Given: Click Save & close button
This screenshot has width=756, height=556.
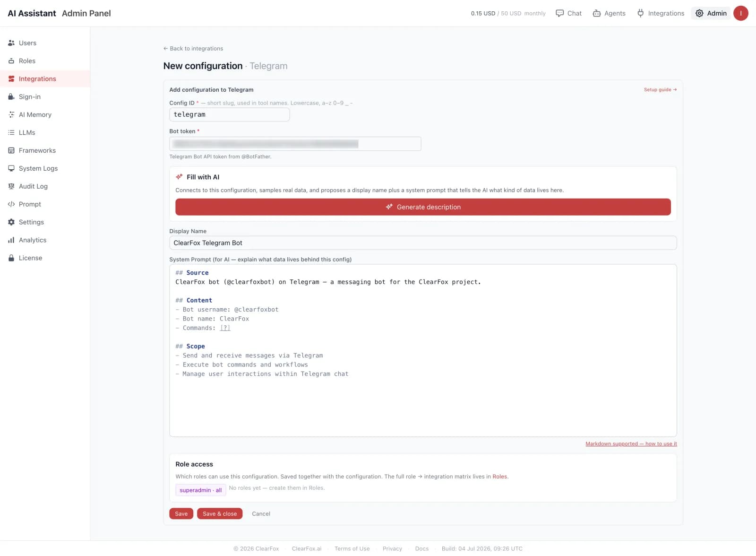Looking at the screenshot, I should point(220,514).
